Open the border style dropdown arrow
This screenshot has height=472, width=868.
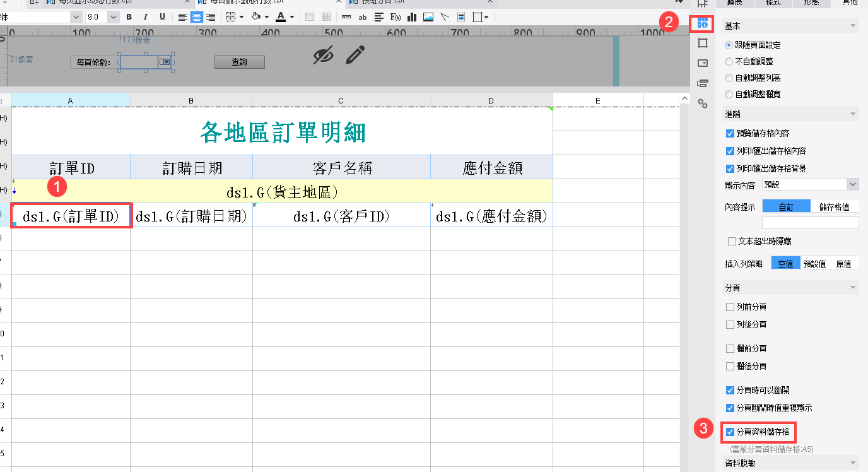pos(242,17)
